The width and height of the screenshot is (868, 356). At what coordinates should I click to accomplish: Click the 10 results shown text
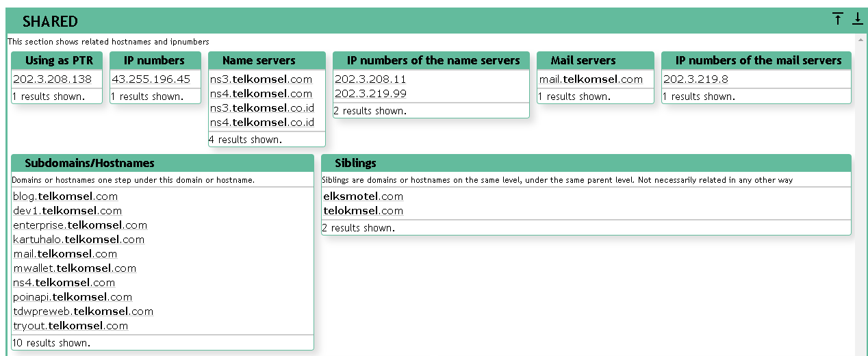[x=51, y=342]
